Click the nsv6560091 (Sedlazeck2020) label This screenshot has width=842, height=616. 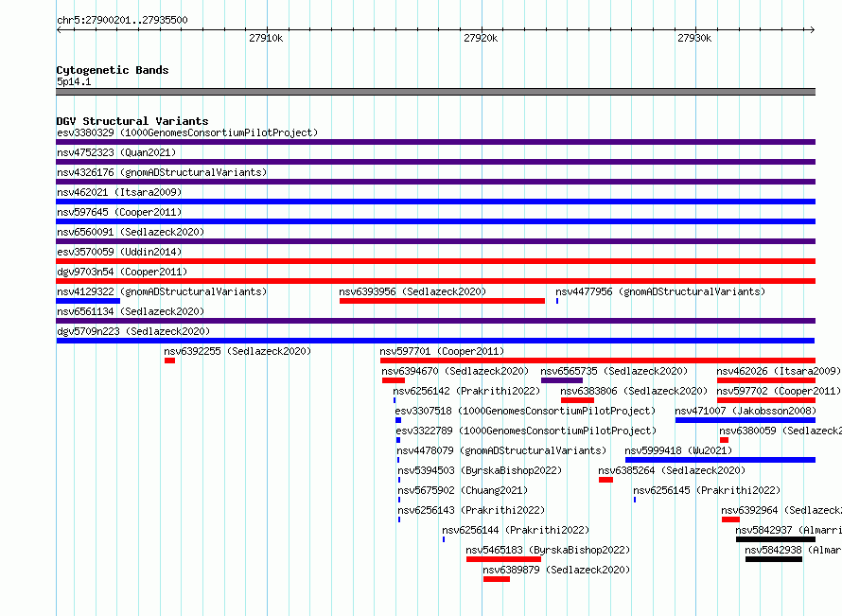tap(131, 232)
